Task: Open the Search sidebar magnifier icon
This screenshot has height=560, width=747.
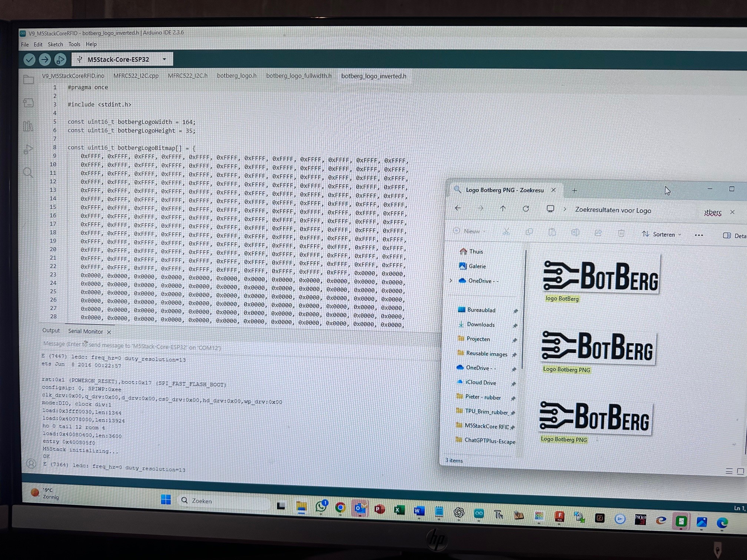Action: click(28, 173)
